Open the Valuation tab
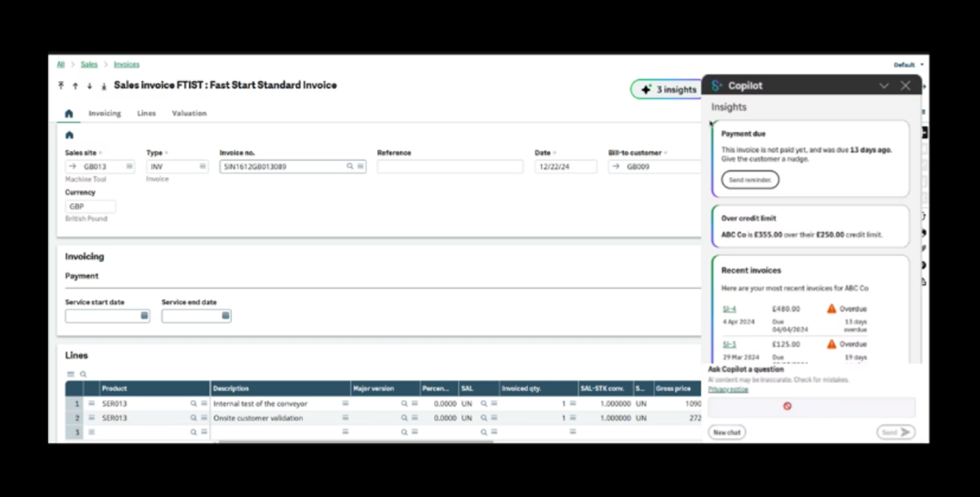This screenshot has width=980, height=497. click(189, 113)
